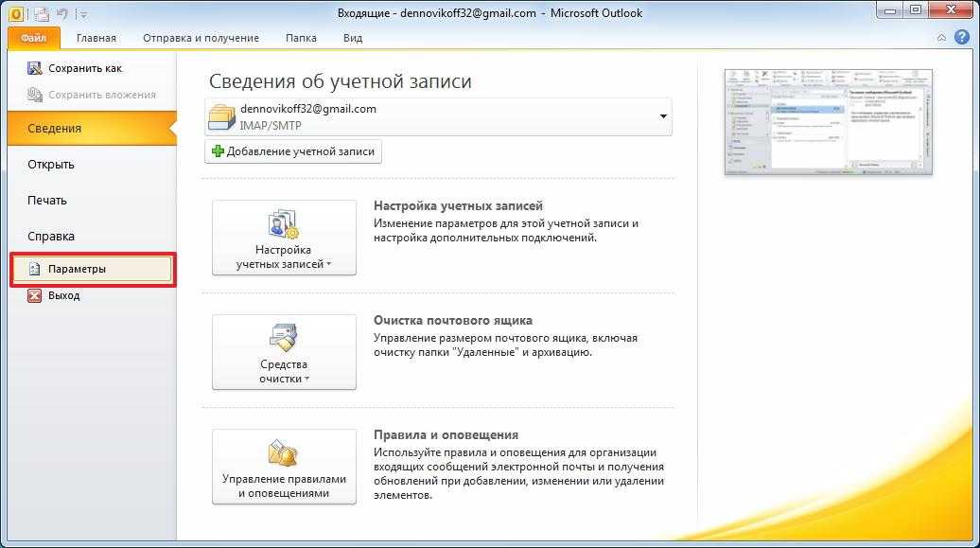Click the Undo arrow in quick access toolbar

click(61, 13)
